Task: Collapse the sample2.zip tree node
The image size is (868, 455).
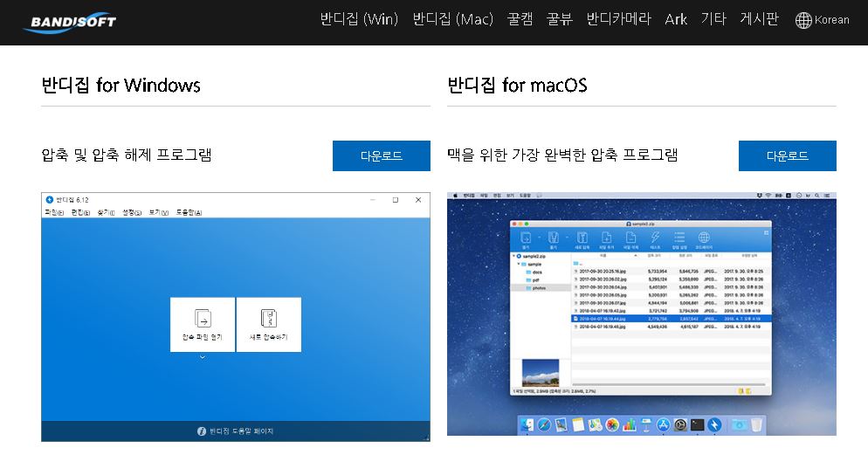Action: pos(514,256)
